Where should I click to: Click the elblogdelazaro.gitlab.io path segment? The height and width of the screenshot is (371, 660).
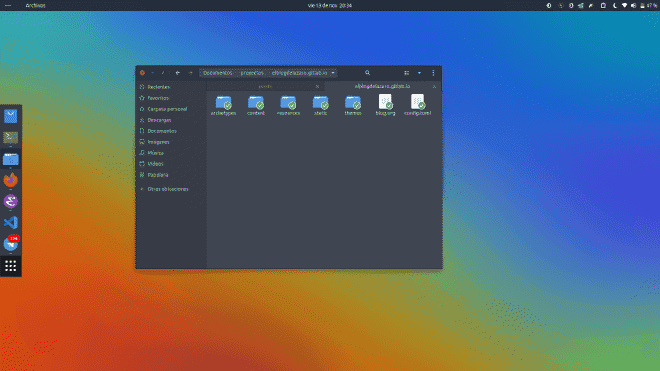tap(299, 73)
